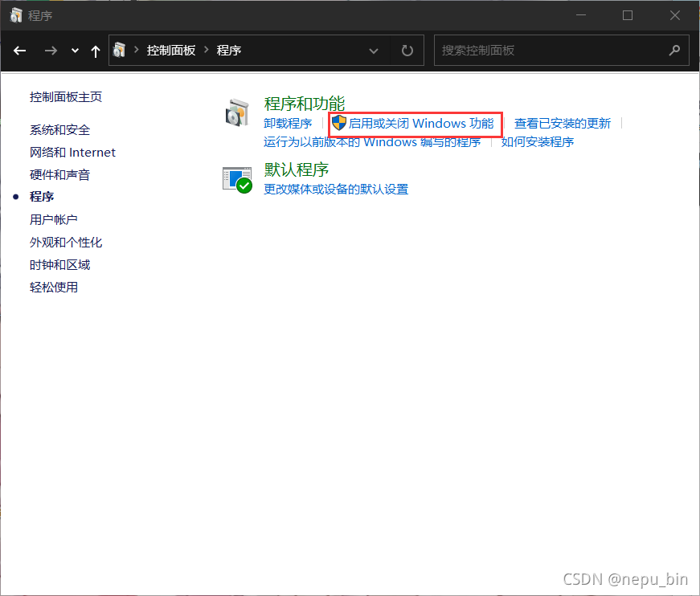
Task: Maximize the 程序 window
Action: [628, 15]
